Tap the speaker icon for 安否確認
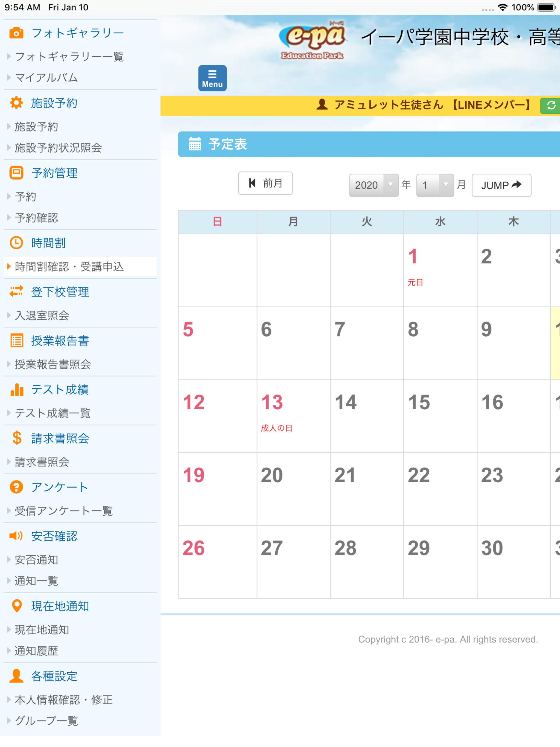560x747 pixels. point(16,536)
